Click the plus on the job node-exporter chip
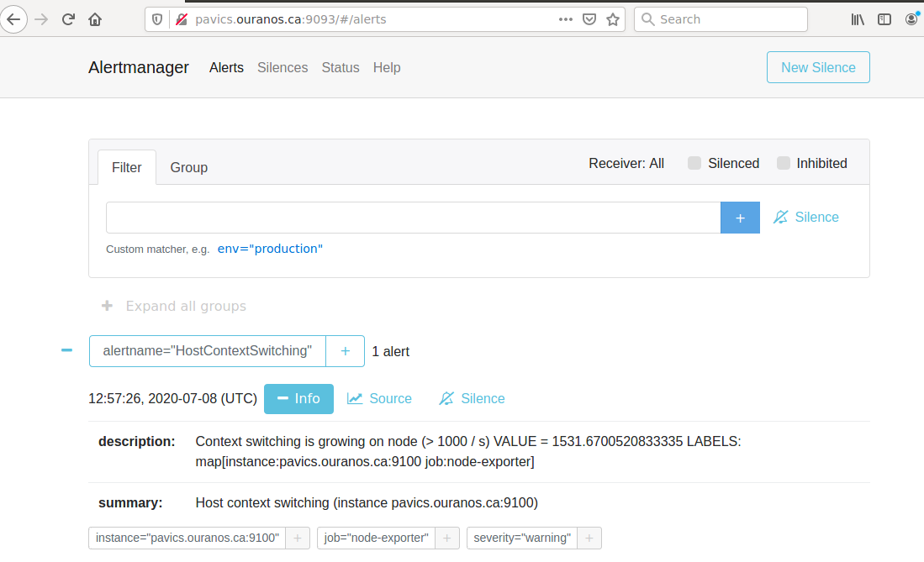This screenshot has width=924, height=562. [446, 538]
